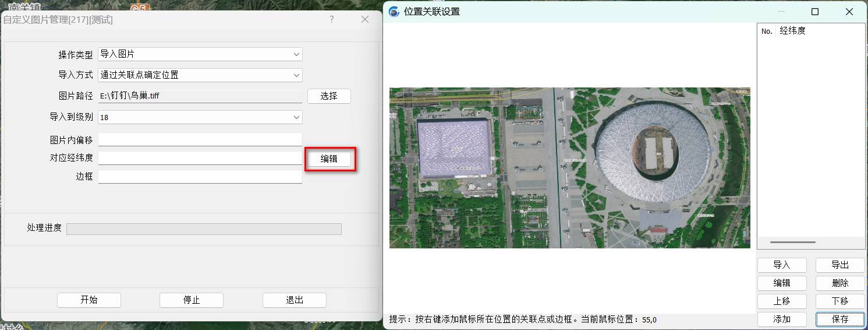868x330 pixels.
Task: Click the 删除 button
Action: point(840,283)
